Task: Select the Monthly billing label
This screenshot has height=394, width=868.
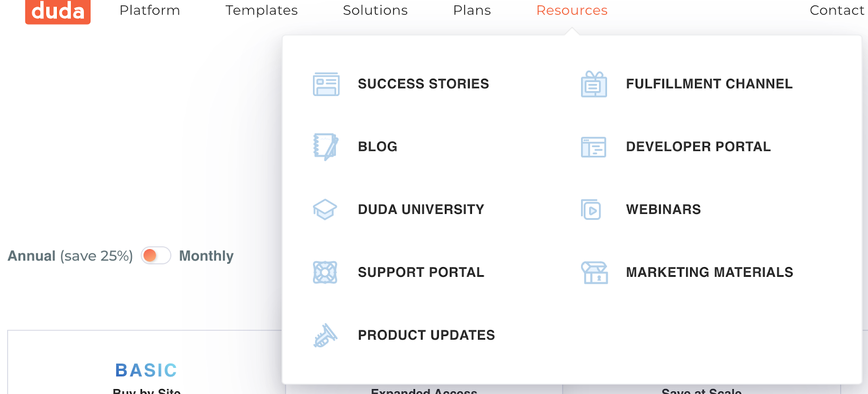Action: 206,256
